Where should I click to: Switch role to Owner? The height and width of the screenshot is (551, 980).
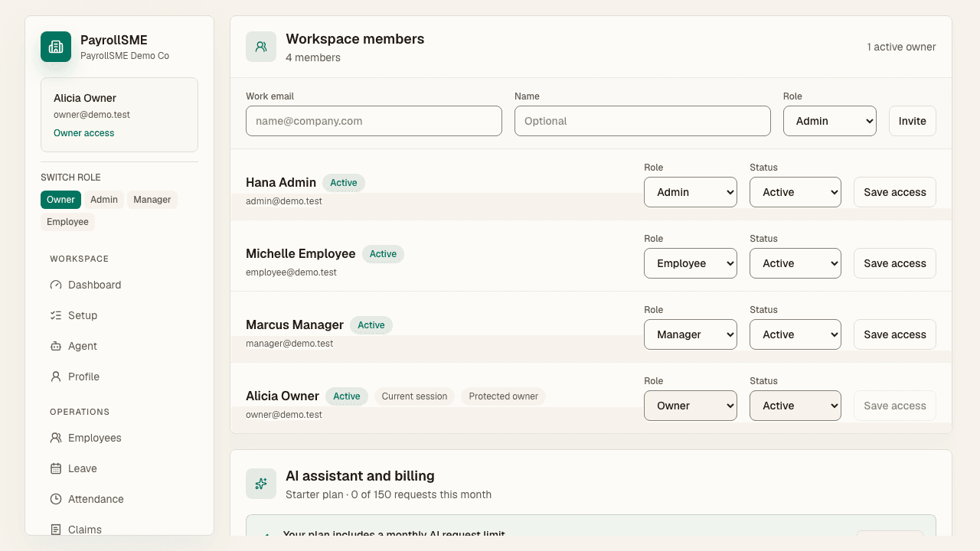pyautogui.click(x=60, y=200)
